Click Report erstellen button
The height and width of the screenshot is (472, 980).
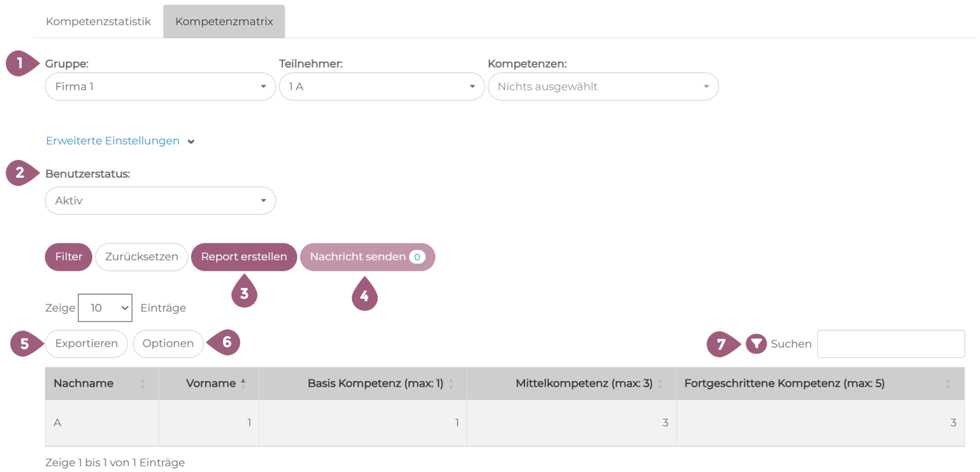(243, 257)
